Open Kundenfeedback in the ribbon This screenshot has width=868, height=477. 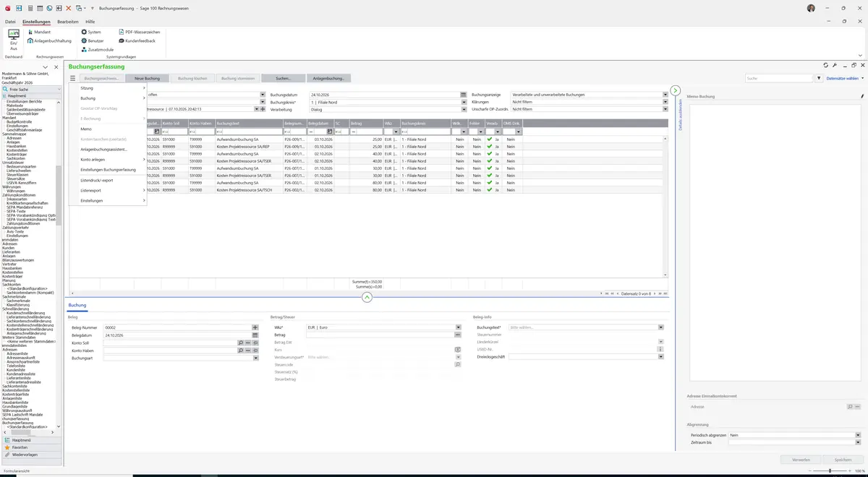pyautogui.click(x=137, y=40)
